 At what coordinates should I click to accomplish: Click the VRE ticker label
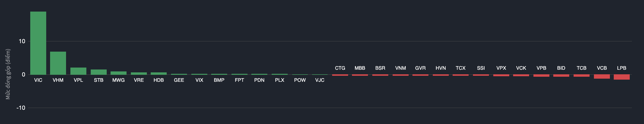point(139,80)
